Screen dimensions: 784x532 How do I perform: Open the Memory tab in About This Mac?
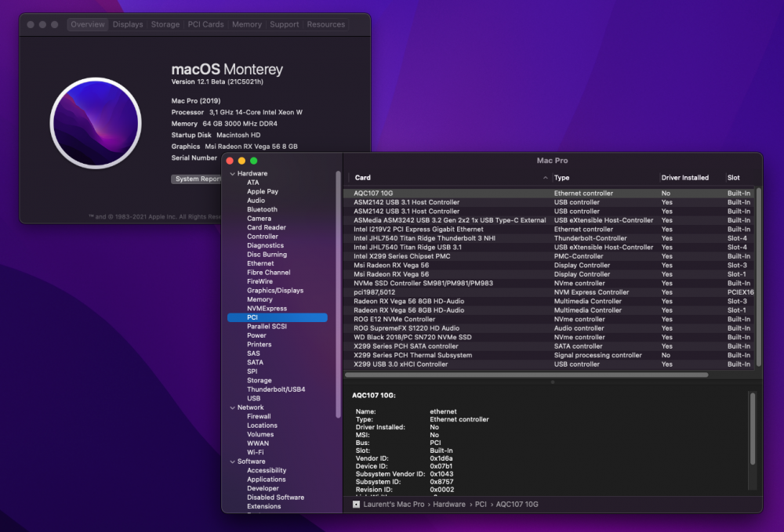click(246, 24)
